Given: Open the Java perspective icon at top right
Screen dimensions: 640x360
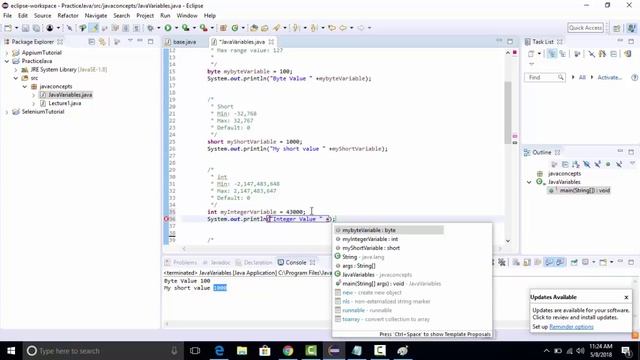Looking at the screenshot, I should [631, 28].
